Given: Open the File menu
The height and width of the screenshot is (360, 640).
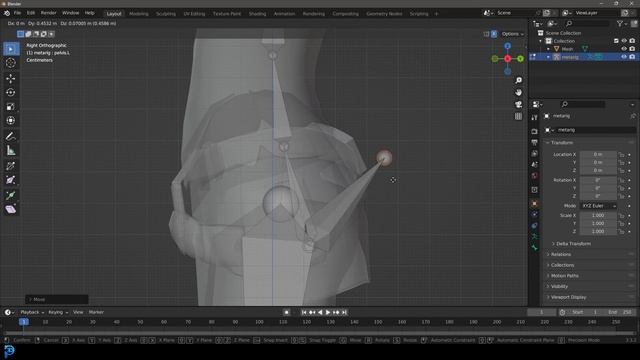Looking at the screenshot, I should (17, 13).
